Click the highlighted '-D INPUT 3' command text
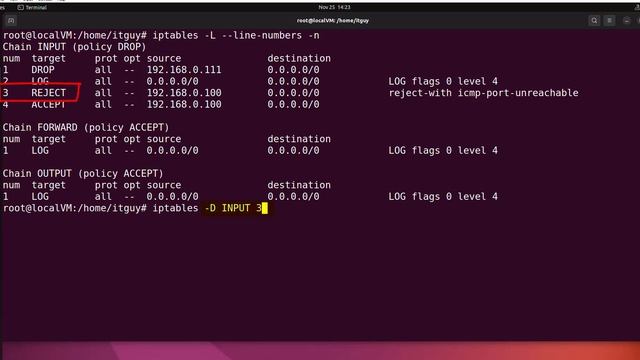The image size is (640, 360). click(233, 208)
